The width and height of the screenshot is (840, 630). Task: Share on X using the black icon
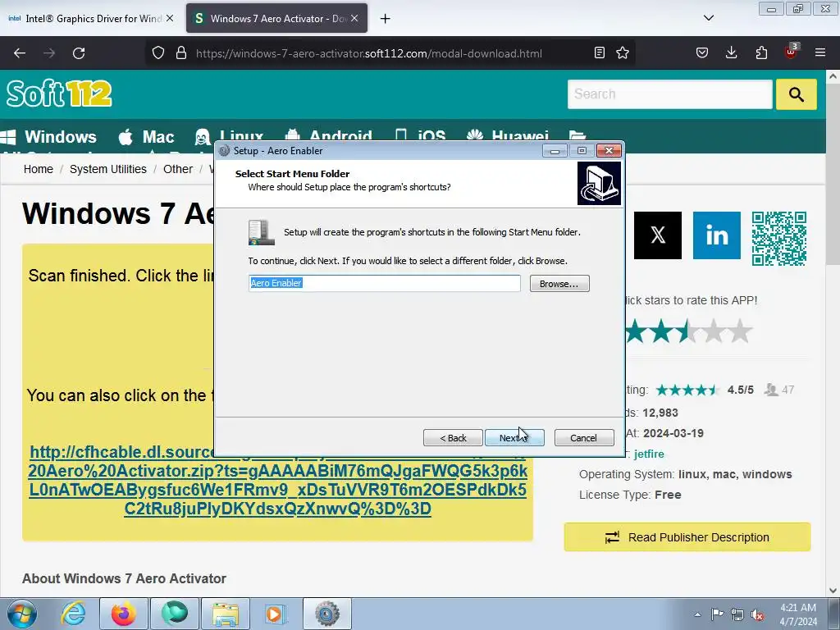658,235
